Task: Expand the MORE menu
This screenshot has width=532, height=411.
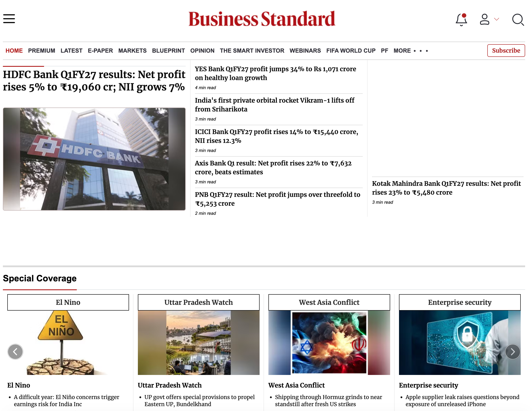Action: (x=411, y=51)
